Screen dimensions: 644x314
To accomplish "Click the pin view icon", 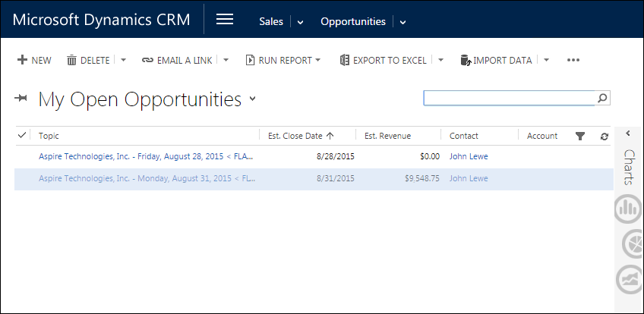I will (x=21, y=99).
